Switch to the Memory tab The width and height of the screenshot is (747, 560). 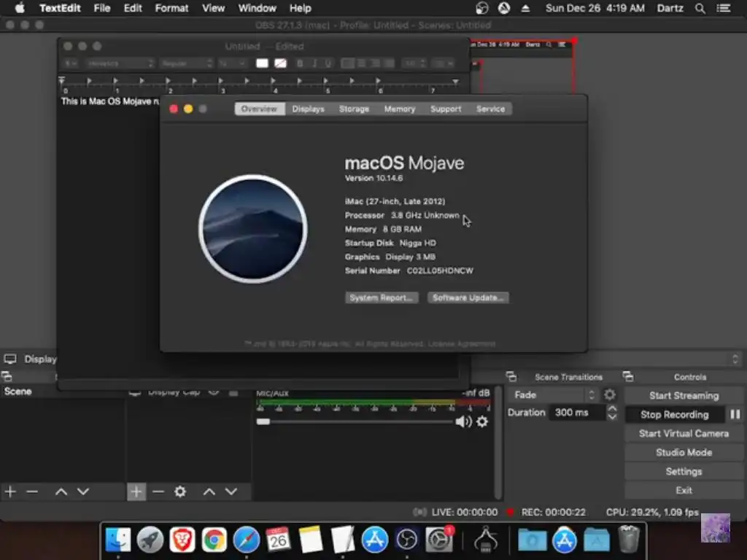pyautogui.click(x=400, y=109)
